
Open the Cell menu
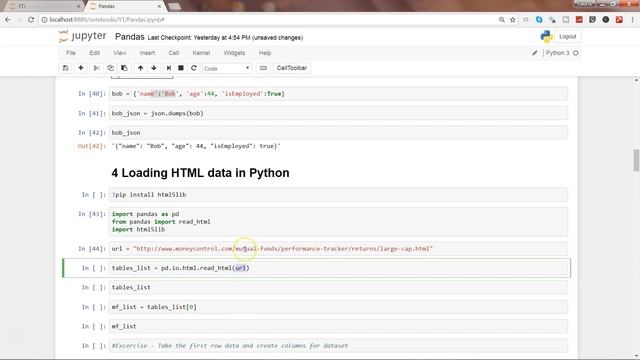pyautogui.click(x=173, y=53)
